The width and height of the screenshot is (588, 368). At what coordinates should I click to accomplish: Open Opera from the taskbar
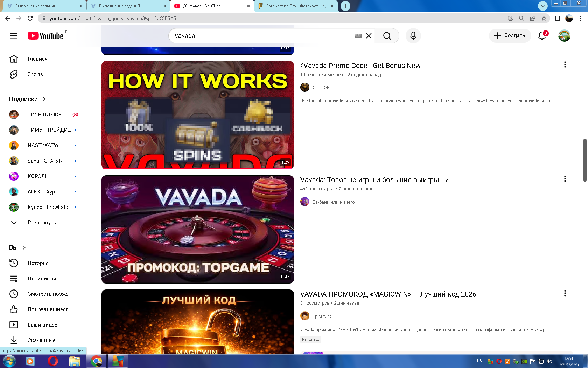[53, 361]
